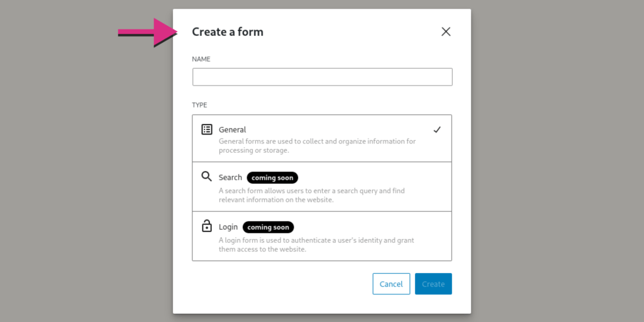The height and width of the screenshot is (322, 644).
Task: Click the General form list icon
Action: [207, 130]
